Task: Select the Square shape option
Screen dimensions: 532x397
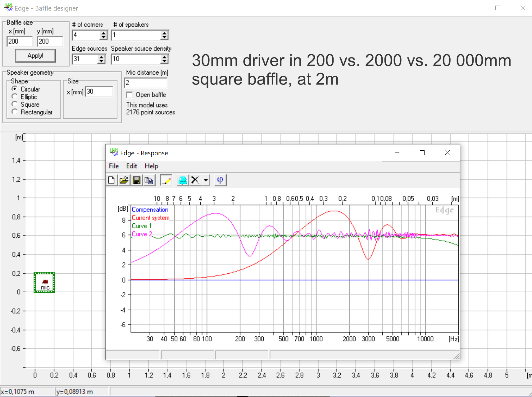Action: (x=14, y=104)
